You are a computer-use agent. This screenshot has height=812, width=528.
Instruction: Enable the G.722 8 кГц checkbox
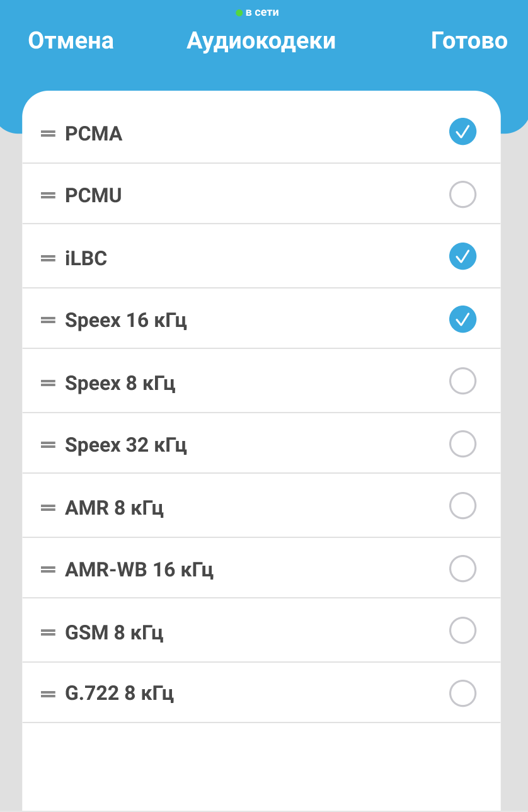point(462,693)
